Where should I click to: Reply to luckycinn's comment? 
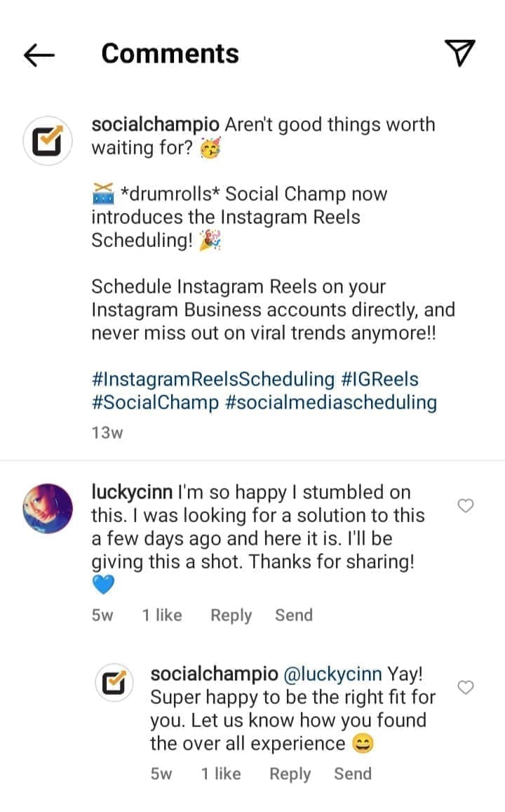[231, 615]
